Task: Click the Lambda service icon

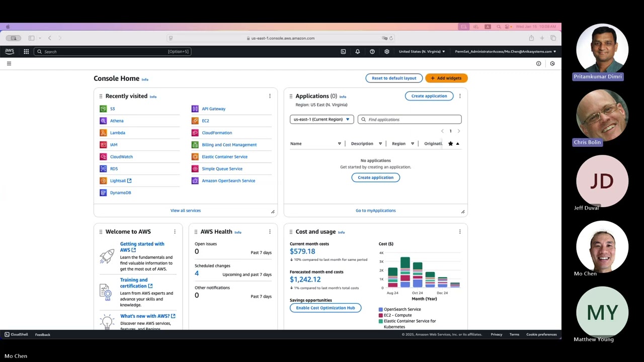Action: 103,133
